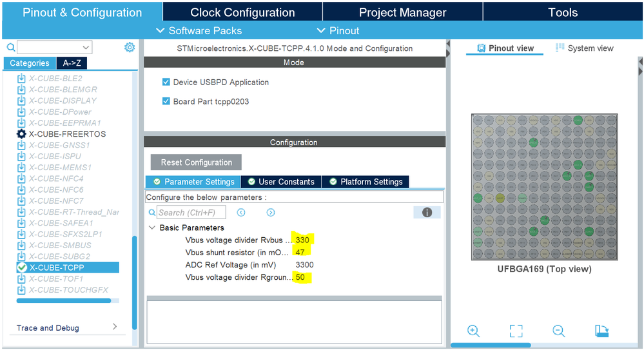This screenshot has width=644, height=350.
Task: Collapse the configuration panel using the splitter arrows
Action: (448, 48)
